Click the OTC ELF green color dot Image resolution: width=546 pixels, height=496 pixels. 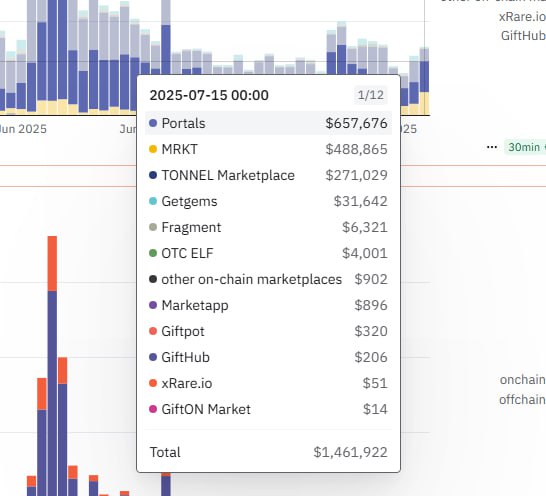pyautogui.click(x=153, y=253)
